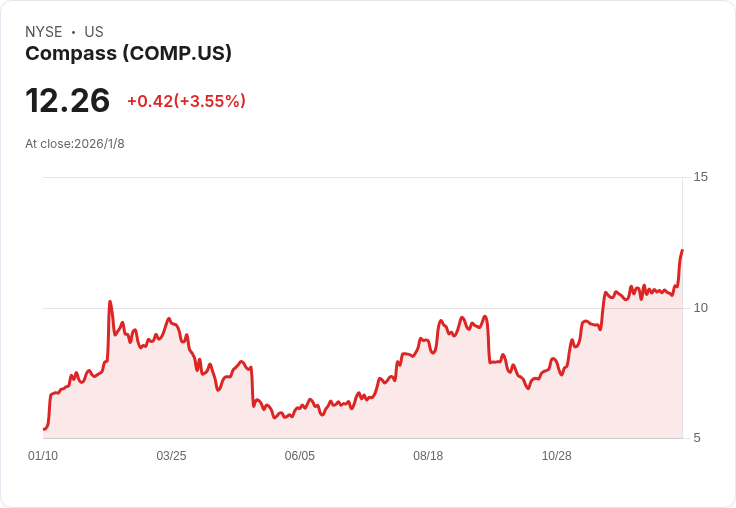This screenshot has height=508, width=736.
Task: Click the February price spike on the chart
Action: 110,301
